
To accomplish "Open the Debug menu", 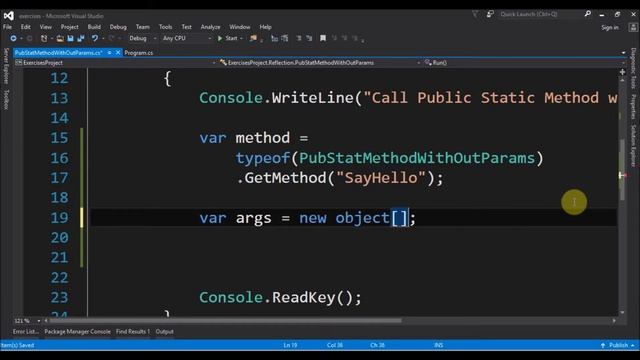I will [118, 27].
